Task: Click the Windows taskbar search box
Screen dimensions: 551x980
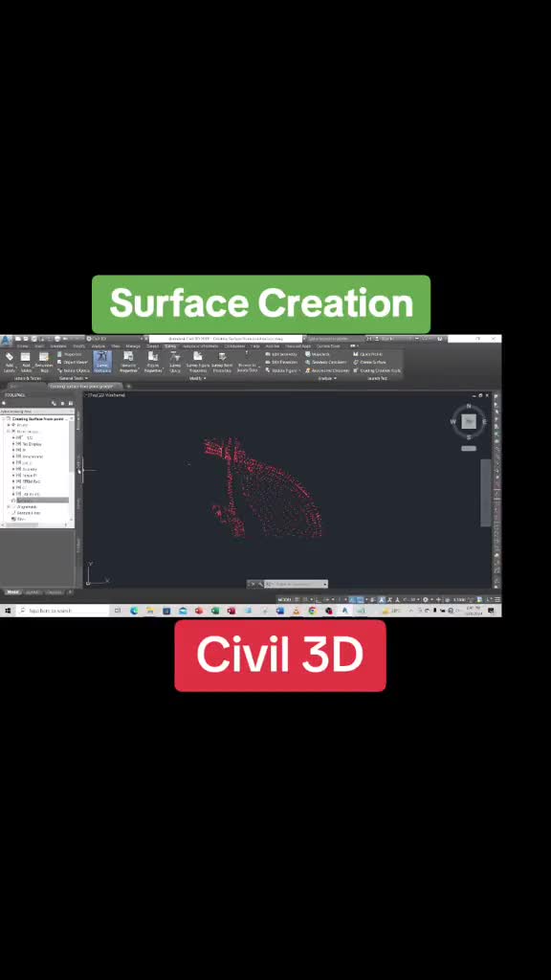Action: coord(64,611)
